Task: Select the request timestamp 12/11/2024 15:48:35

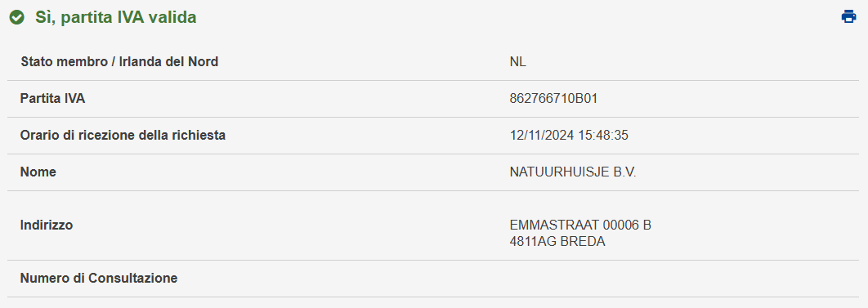Action: 569,136
